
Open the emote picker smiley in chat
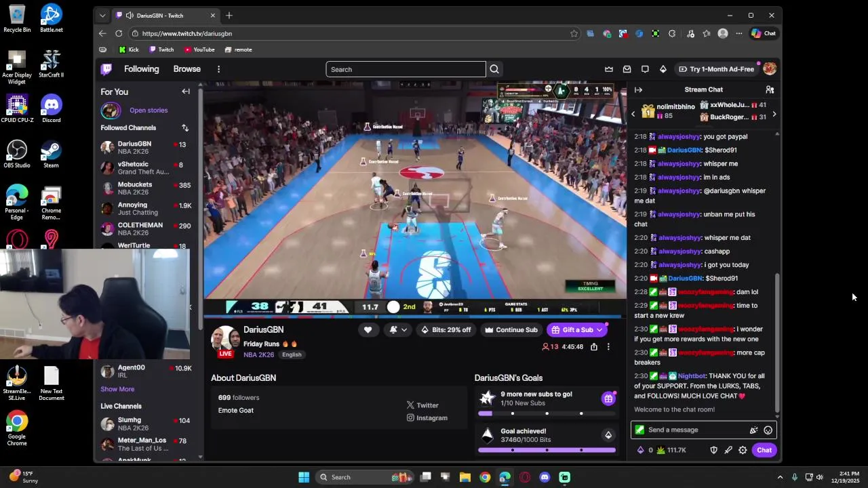[768, 430]
